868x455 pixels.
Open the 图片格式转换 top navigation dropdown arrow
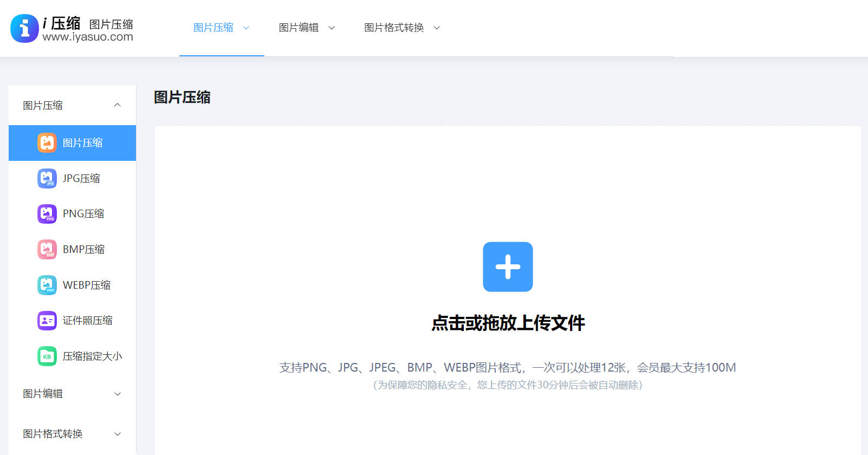(437, 28)
